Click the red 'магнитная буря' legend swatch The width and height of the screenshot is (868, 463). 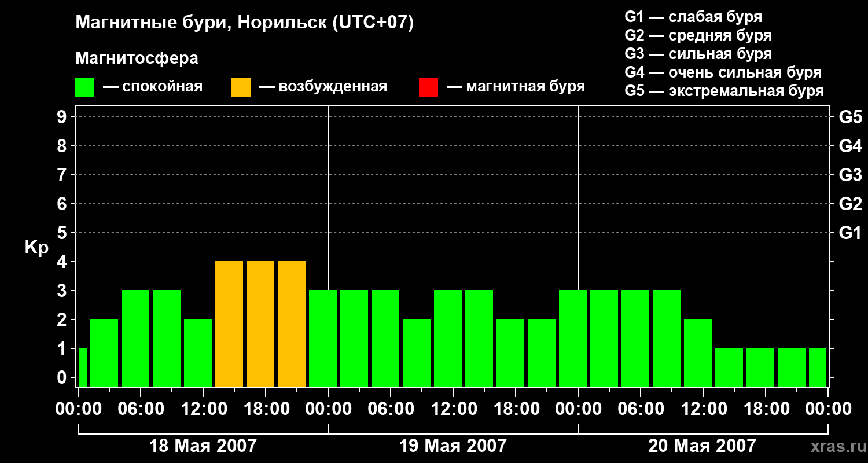(x=428, y=87)
